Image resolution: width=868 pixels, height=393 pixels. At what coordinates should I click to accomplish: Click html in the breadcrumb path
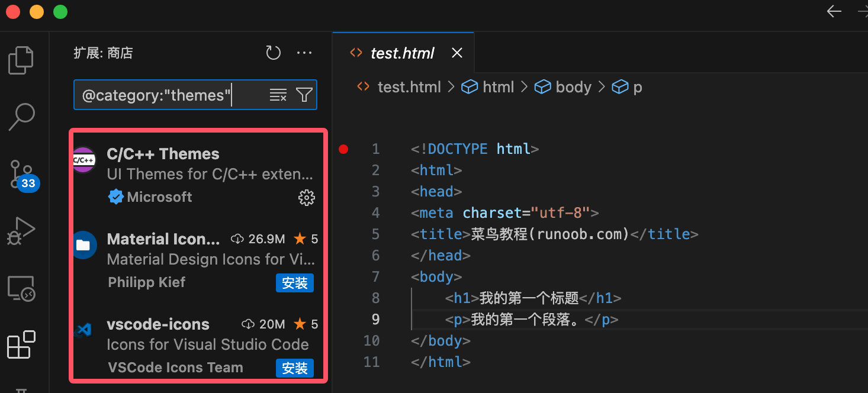pos(498,87)
